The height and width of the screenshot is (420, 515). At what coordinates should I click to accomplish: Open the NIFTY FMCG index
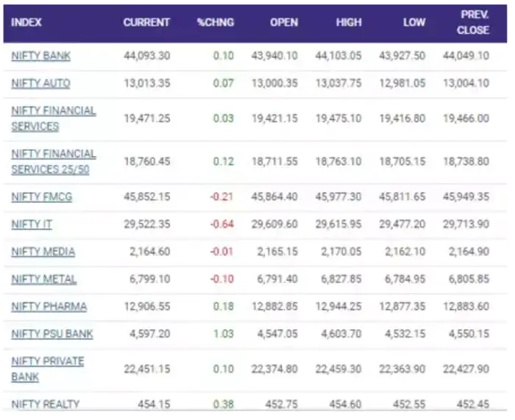[41, 196]
